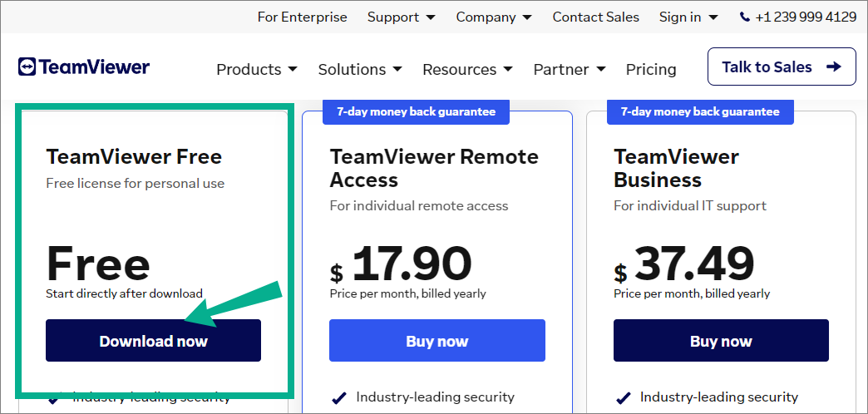
Task: Open the Sign in dropdown
Action: tap(688, 17)
